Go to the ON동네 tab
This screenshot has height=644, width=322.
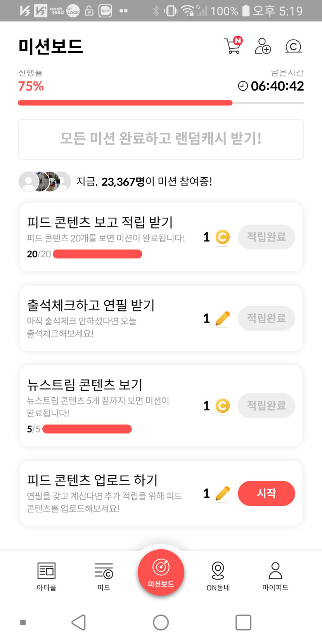[x=218, y=576]
